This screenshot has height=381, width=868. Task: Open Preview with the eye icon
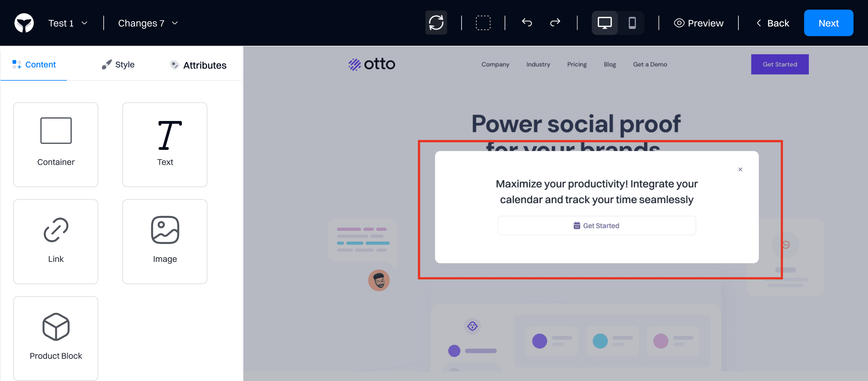pos(699,23)
